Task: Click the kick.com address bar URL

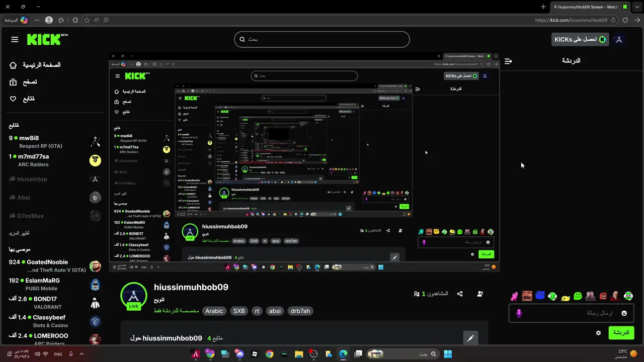Action: click(x=571, y=20)
